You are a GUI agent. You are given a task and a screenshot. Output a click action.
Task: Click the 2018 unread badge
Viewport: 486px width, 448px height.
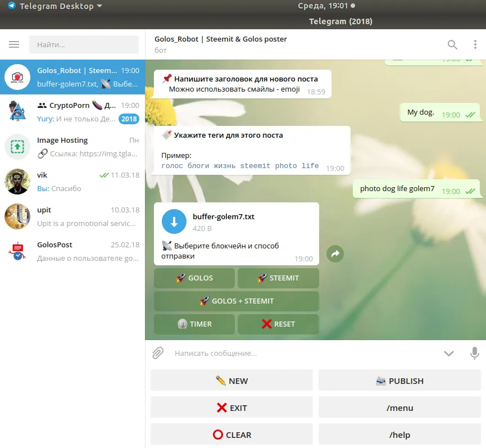click(129, 119)
